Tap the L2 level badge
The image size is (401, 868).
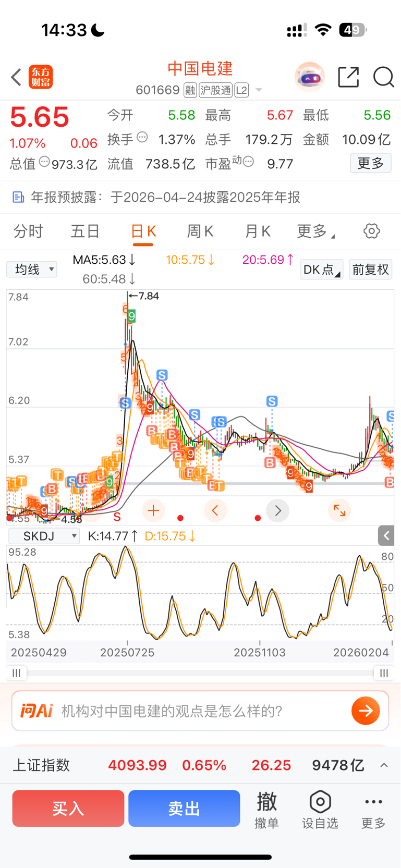(241, 90)
